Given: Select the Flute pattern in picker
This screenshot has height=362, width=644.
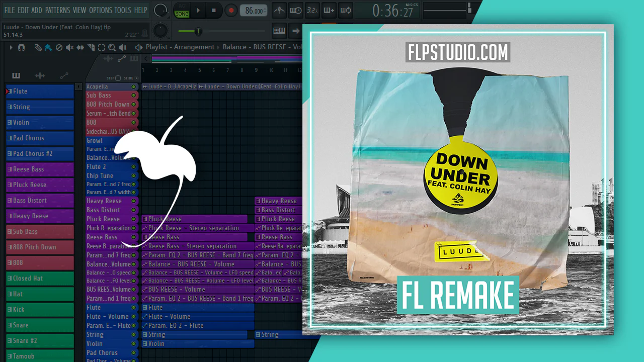Looking at the screenshot, I should [40, 92].
